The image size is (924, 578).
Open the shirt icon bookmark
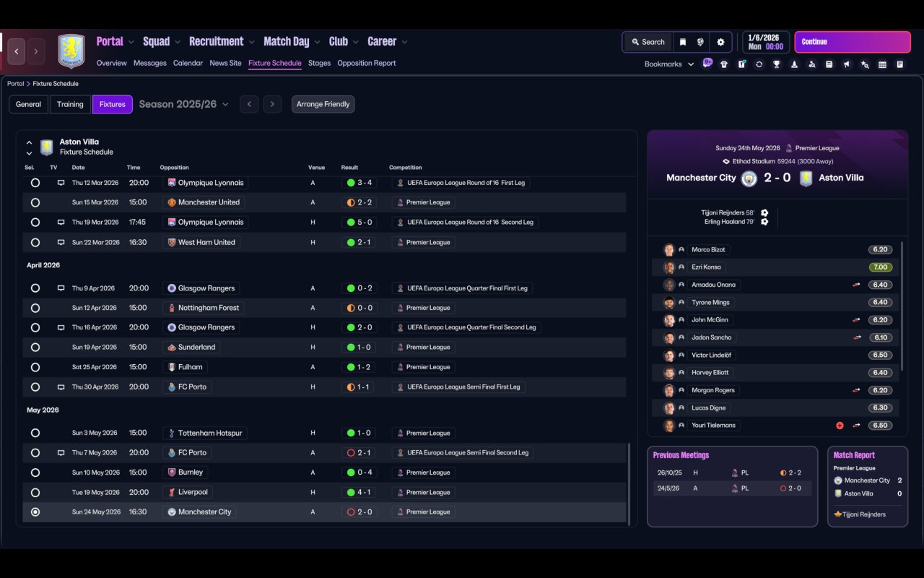pos(724,64)
